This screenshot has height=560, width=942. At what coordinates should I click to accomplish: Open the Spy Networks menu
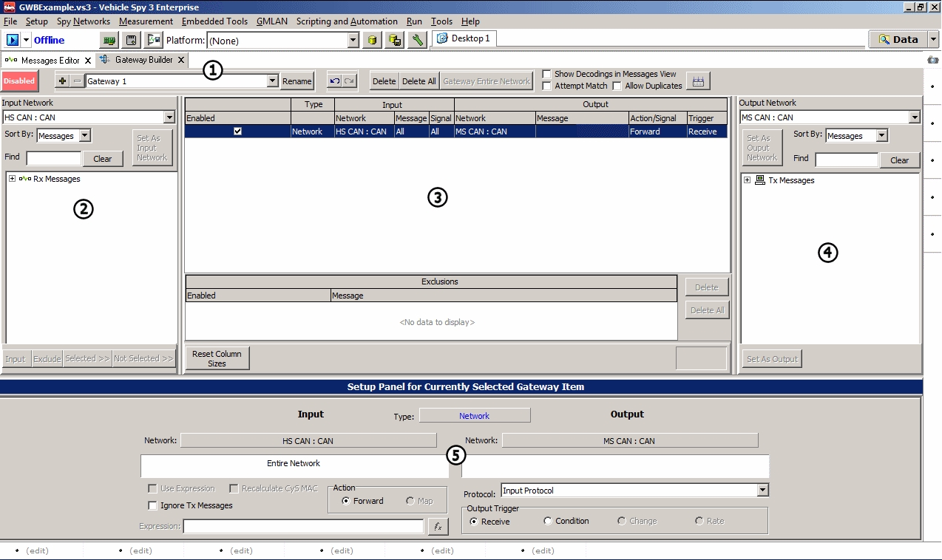[x=83, y=21]
